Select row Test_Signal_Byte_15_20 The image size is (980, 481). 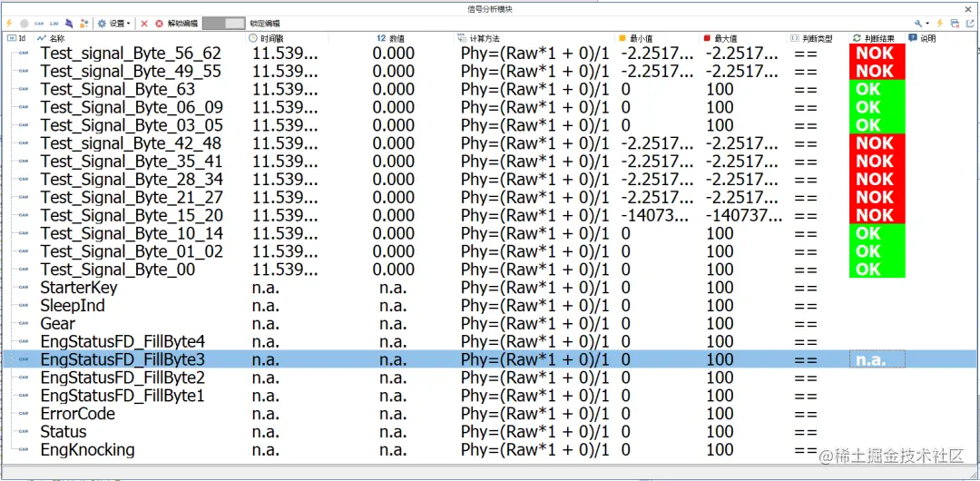coord(489,216)
